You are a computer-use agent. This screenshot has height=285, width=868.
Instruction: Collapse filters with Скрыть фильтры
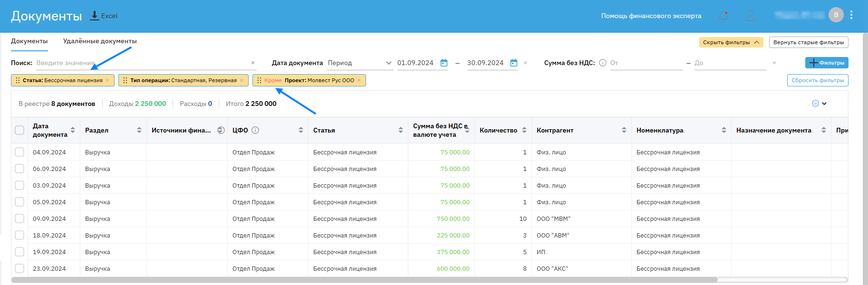tap(731, 42)
